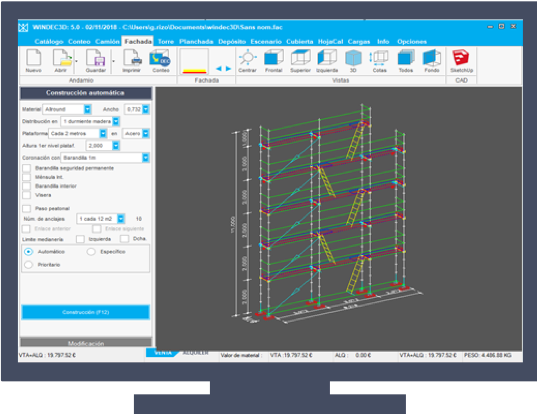Image resolution: width=537 pixels, height=414 pixels.
Task: Select the facade thumbnail in Fachada group
Action: [x=194, y=62]
